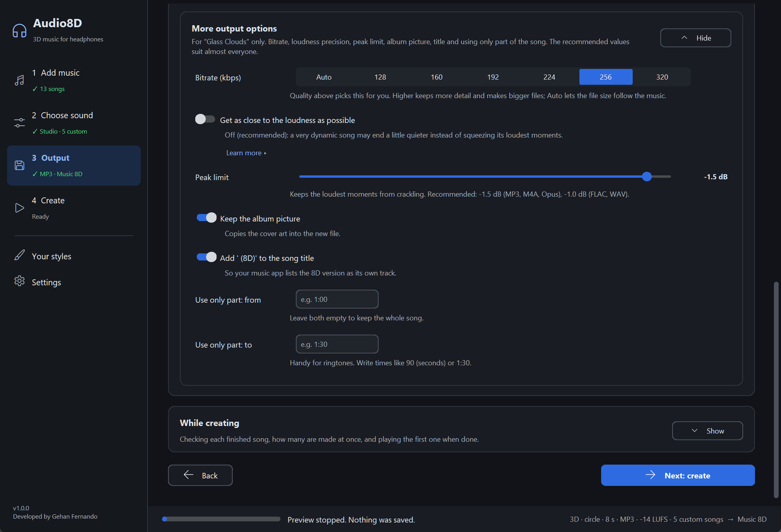The image size is (781, 532).
Task: Click the v1.0.0 version label
Action: pos(21,508)
